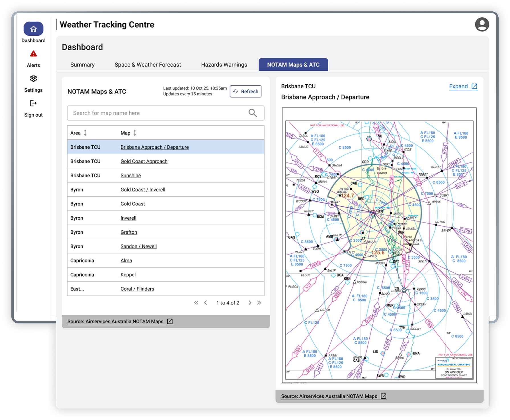This screenshot has height=420, width=510.
Task: Open the Hazards Warnings tab
Action: click(x=224, y=65)
